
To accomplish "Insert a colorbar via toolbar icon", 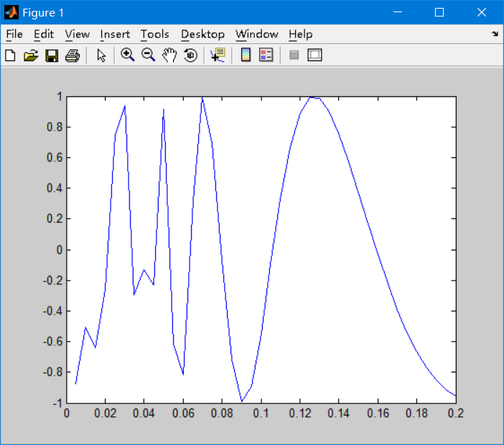I will tap(246, 55).
